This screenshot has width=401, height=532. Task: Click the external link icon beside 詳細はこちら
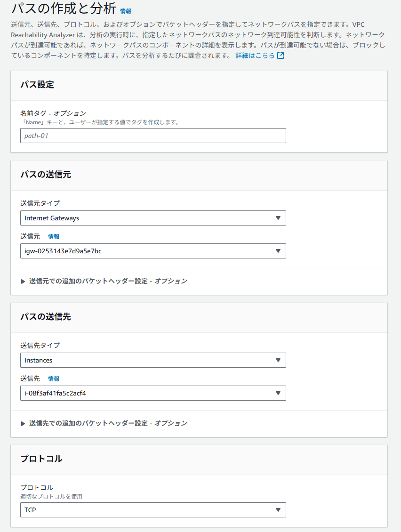281,56
